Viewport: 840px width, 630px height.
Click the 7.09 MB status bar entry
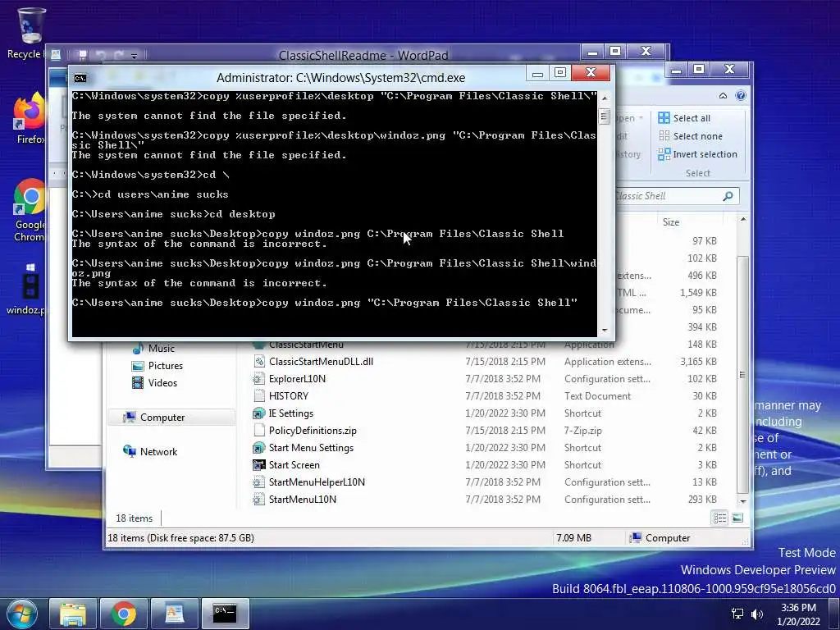click(x=573, y=537)
